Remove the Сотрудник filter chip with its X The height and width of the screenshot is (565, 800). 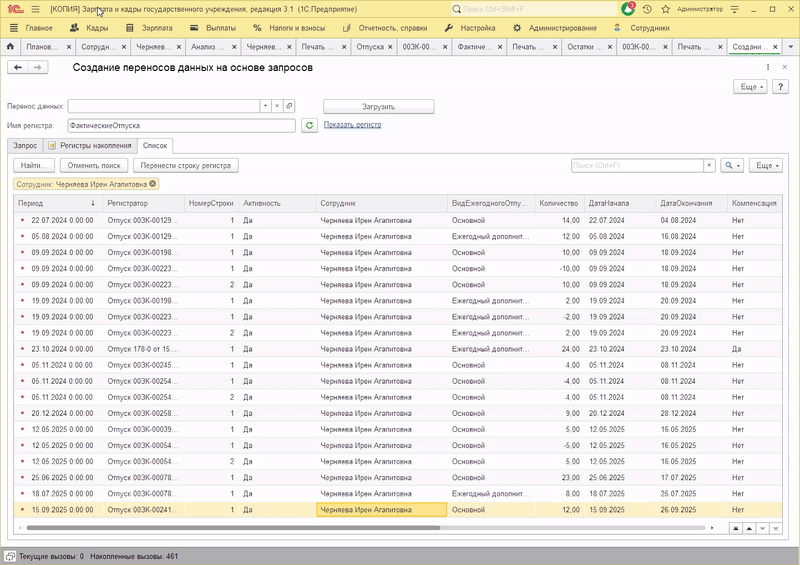pyautogui.click(x=152, y=184)
